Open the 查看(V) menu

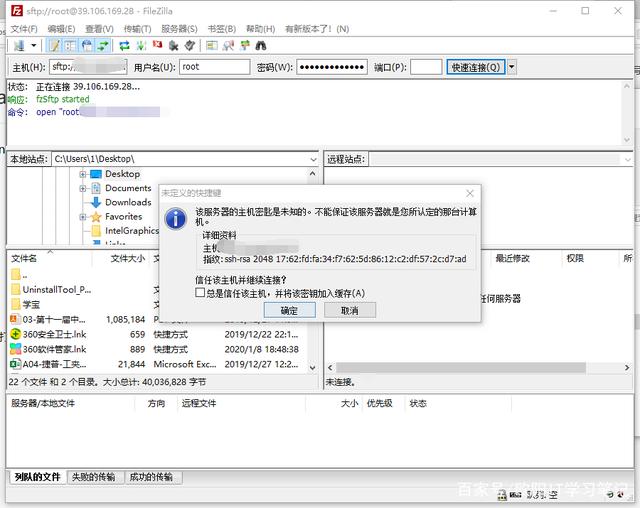click(x=99, y=29)
